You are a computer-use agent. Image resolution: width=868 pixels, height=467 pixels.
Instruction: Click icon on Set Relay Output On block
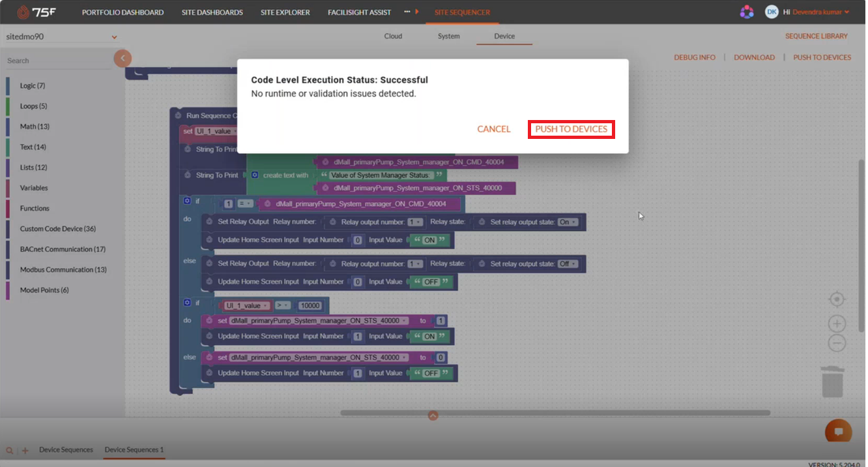(210, 222)
